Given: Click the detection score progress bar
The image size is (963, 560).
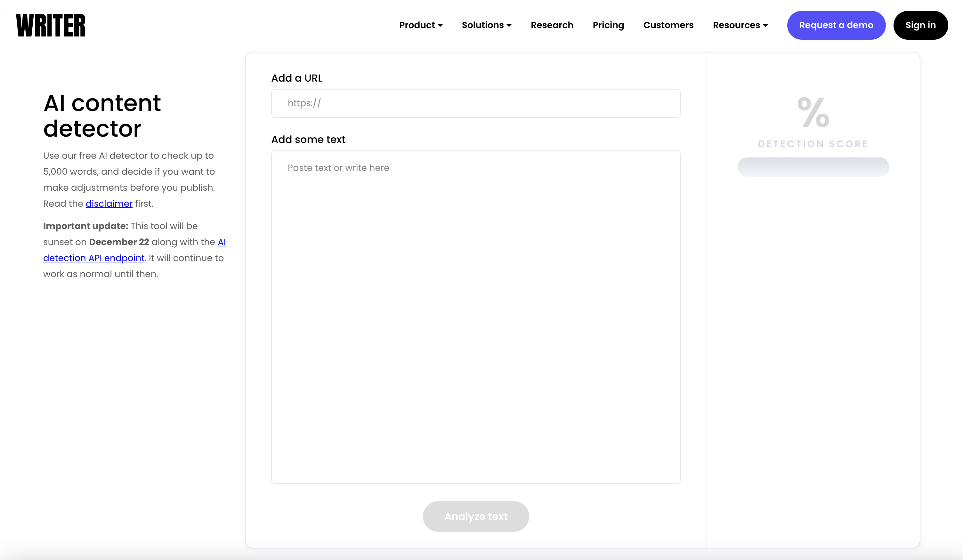Looking at the screenshot, I should coord(813,167).
